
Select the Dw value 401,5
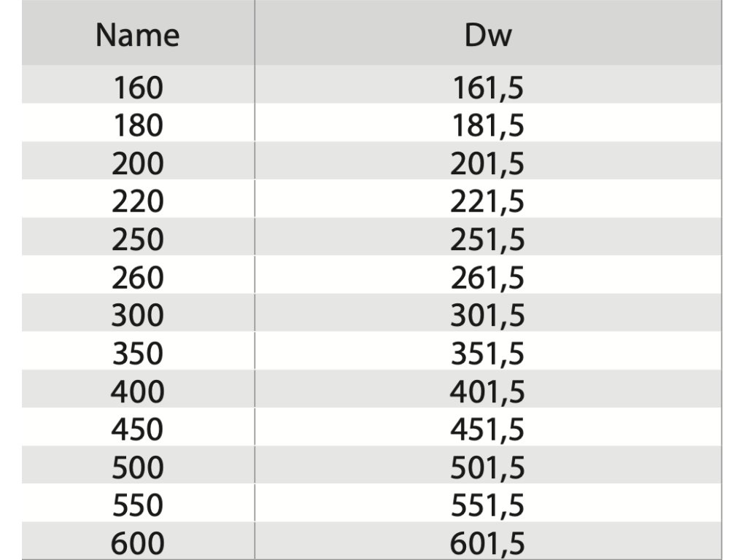487,392
